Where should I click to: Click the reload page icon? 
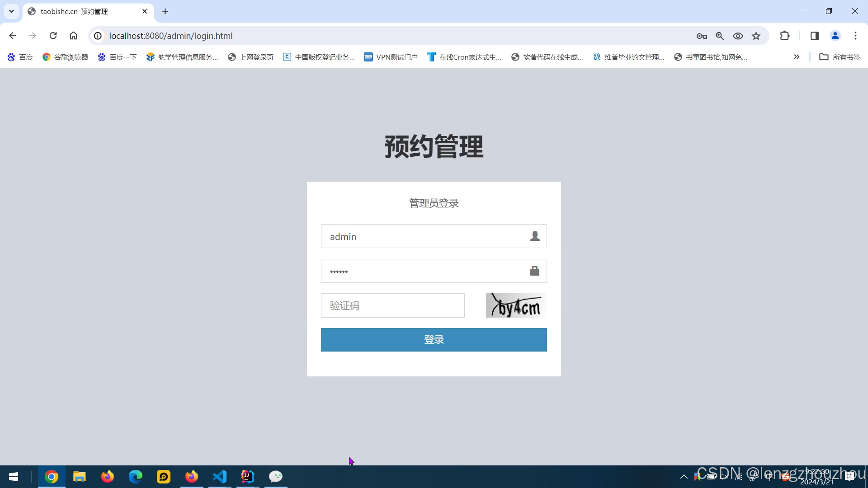point(53,36)
